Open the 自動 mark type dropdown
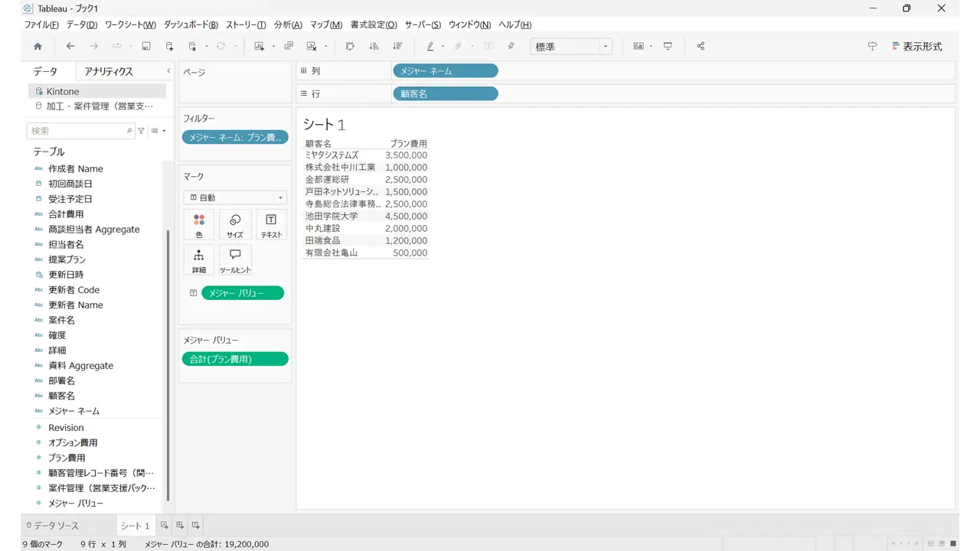Viewport: 980px width, 551px height. pos(235,197)
